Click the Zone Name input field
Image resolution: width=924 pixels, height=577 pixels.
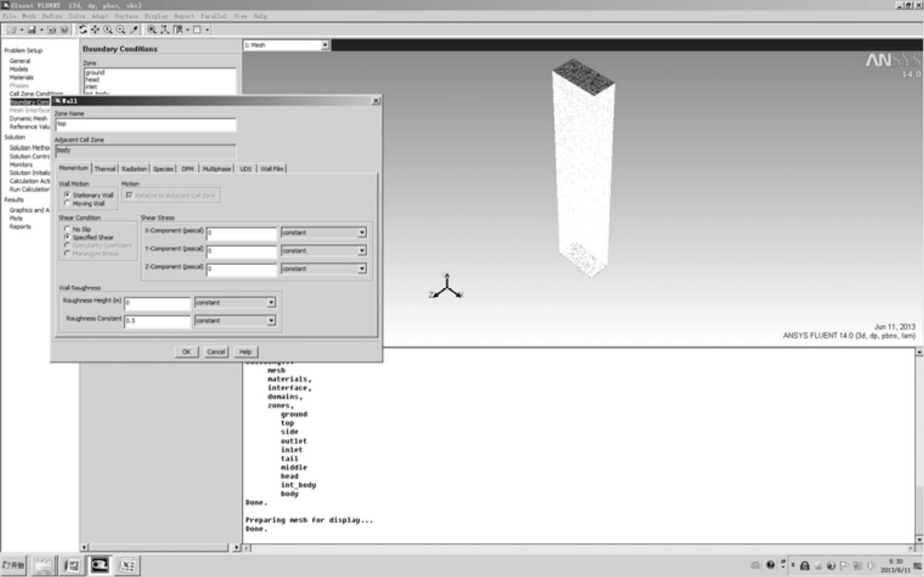click(x=145, y=125)
